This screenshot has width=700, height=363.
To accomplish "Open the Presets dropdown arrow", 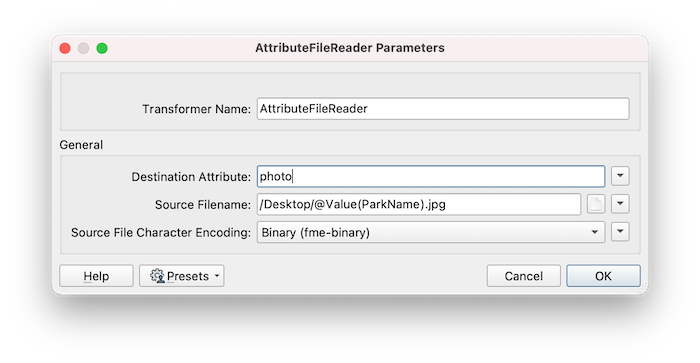I will (217, 276).
